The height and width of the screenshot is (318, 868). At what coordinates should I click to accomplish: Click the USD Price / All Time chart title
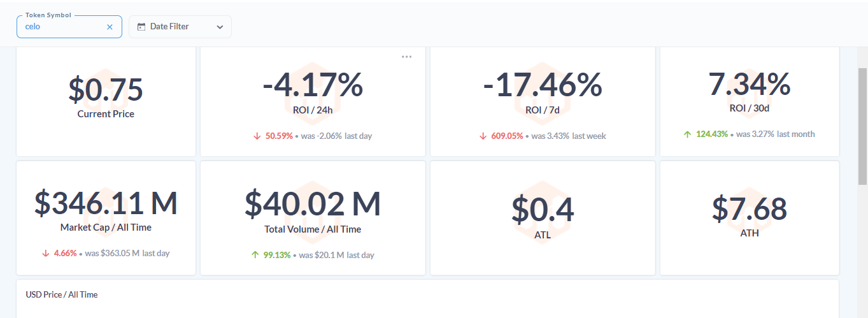tap(62, 294)
